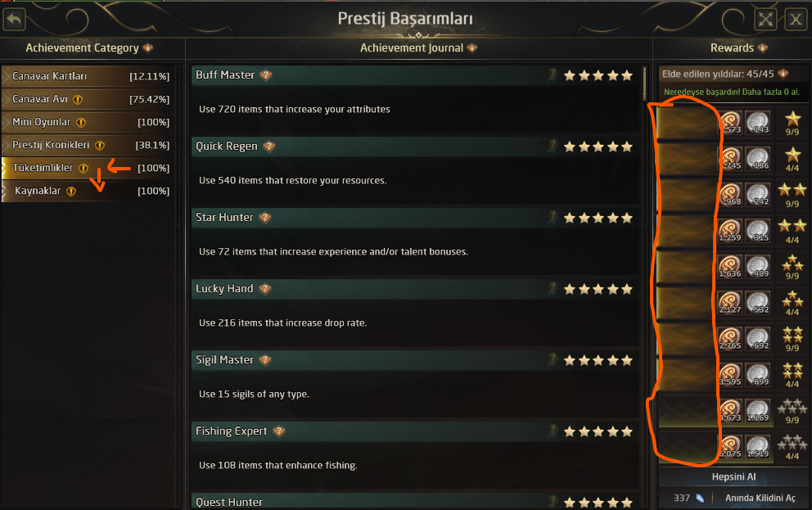The image size is (812, 510).
Task: Click the back arrow button
Action: pyautogui.click(x=14, y=18)
